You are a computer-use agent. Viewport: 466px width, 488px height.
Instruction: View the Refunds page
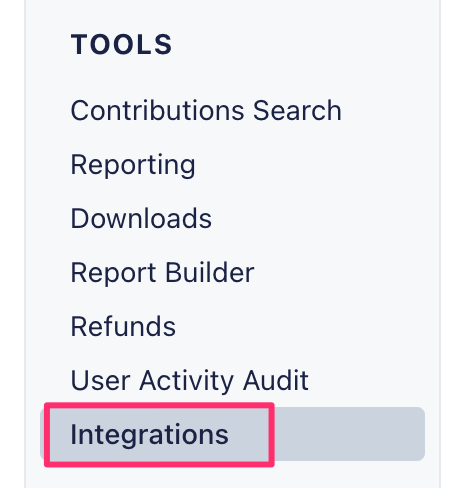[123, 327]
